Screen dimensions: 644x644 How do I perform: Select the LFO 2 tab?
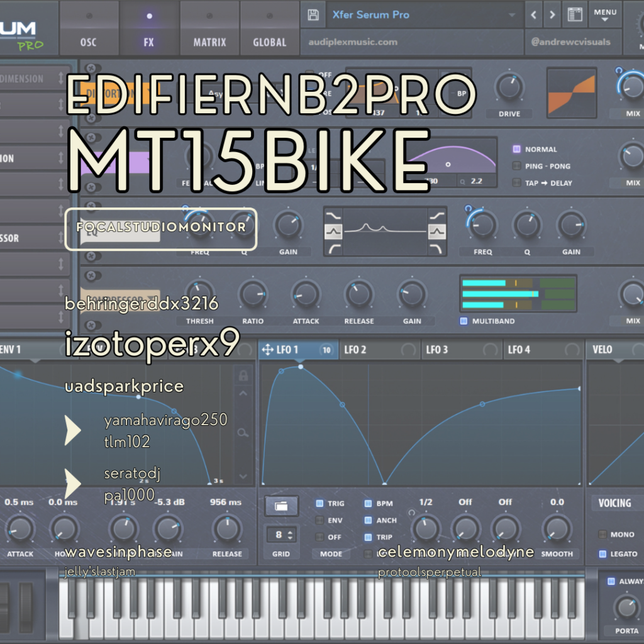(380, 350)
